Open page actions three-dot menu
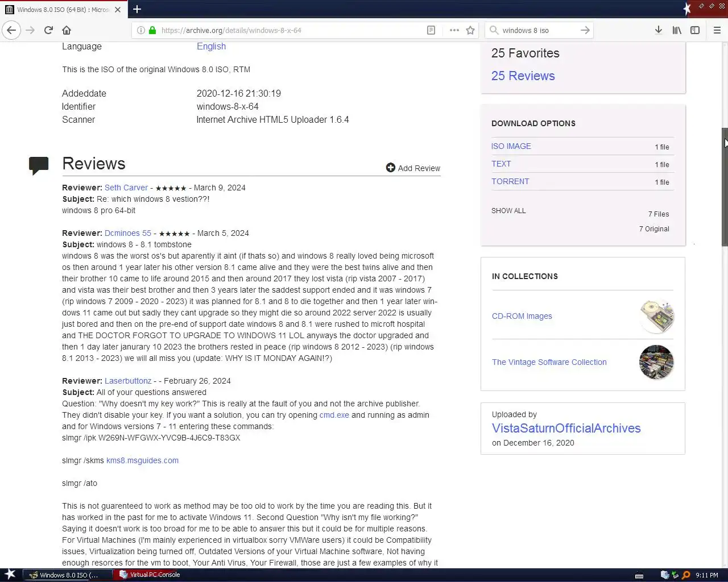Viewport: 728px width, 582px height. pyautogui.click(x=454, y=30)
